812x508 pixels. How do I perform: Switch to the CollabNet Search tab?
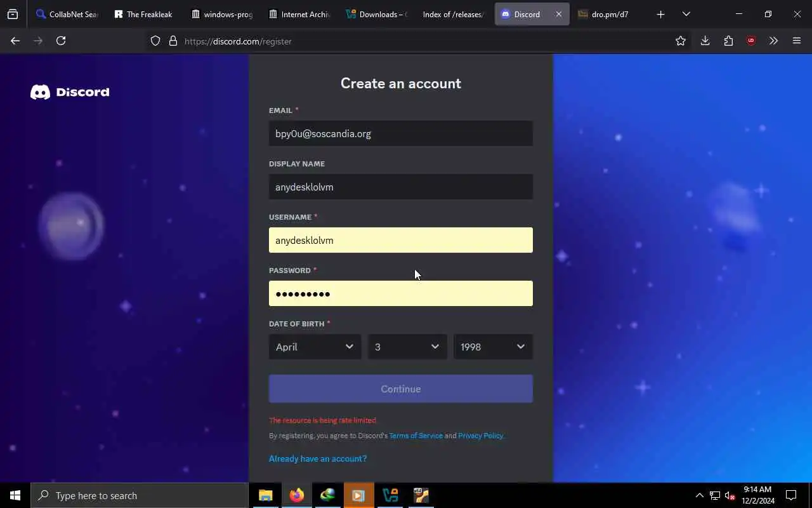point(66,14)
